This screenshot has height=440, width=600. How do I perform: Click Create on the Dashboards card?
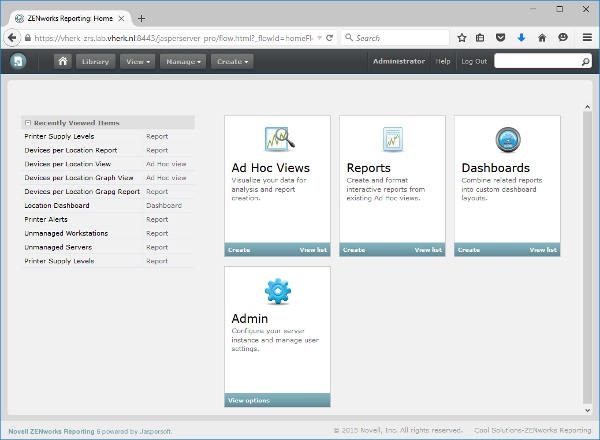469,250
